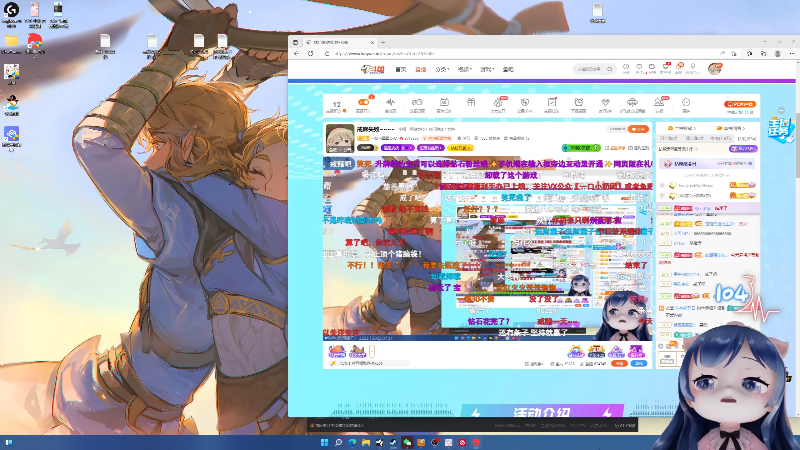Open the Douyu user avatar menu
Image resolution: width=800 pixels, height=450 pixels.
(x=715, y=69)
